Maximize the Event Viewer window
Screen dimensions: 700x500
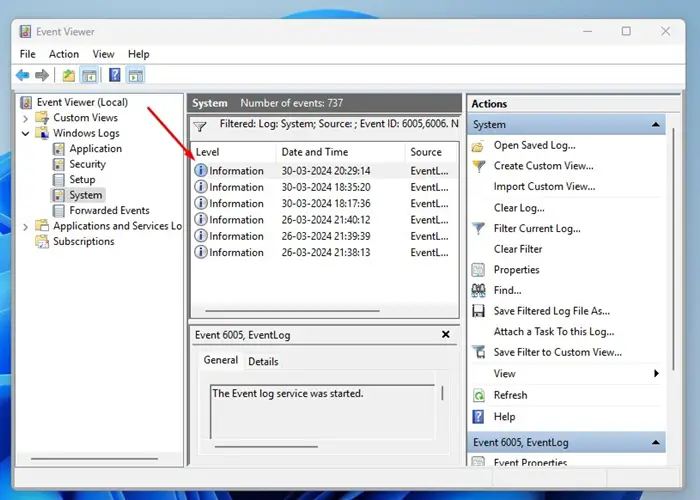pos(626,31)
